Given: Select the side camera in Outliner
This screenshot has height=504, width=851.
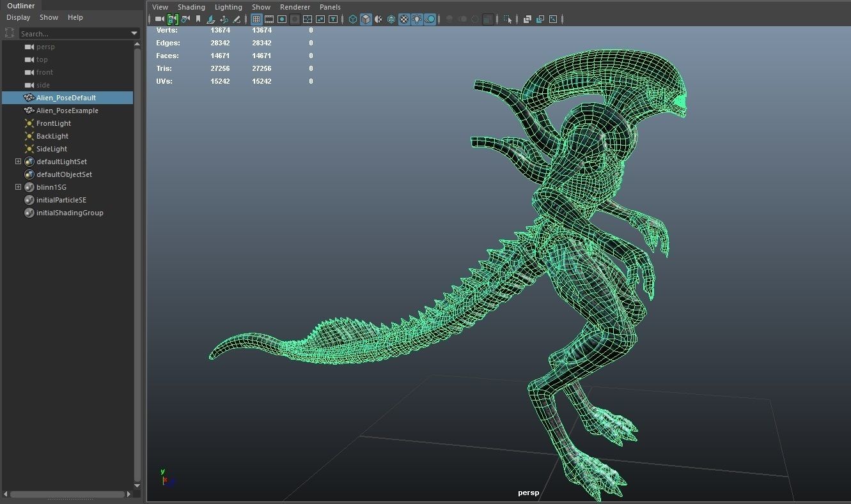Looking at the screenshot, I should (68, 85).
